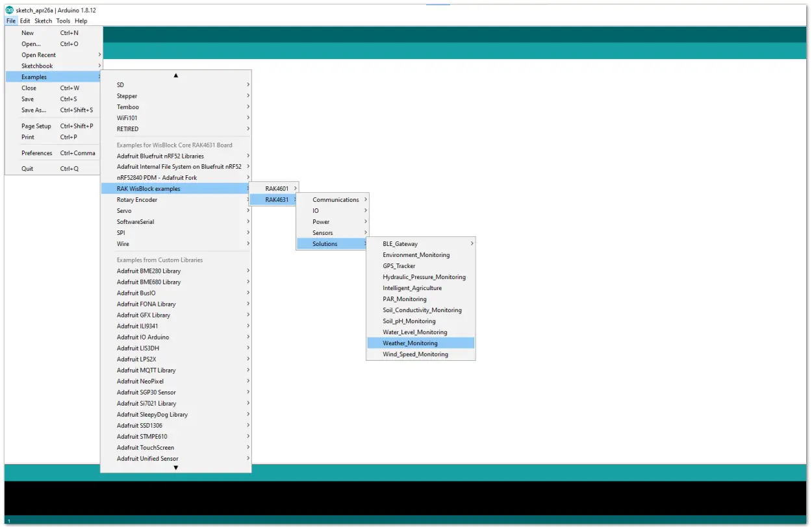Viewport: 812px width, 527px height.
Task: Open the Power submenu
Action: point(333,222)
